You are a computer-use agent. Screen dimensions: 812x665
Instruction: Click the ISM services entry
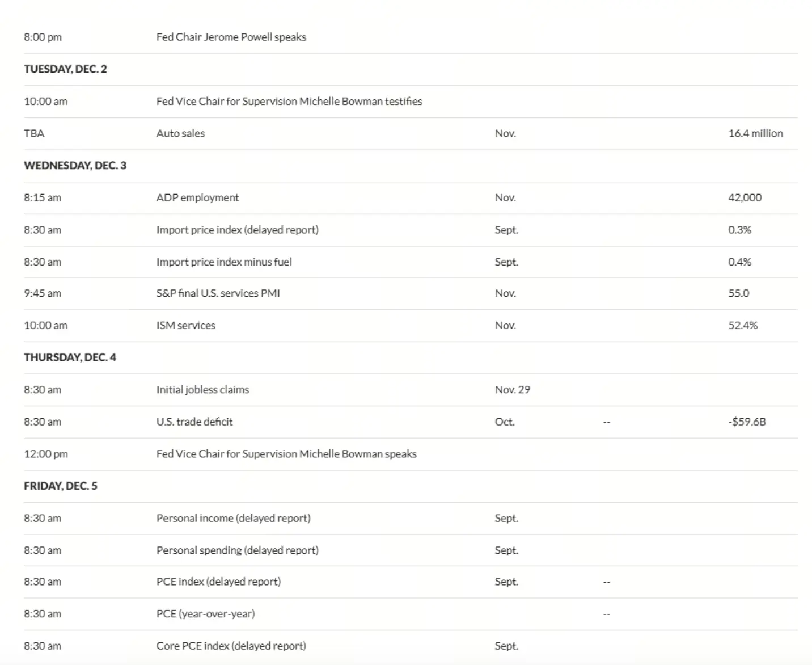point(185,325)
